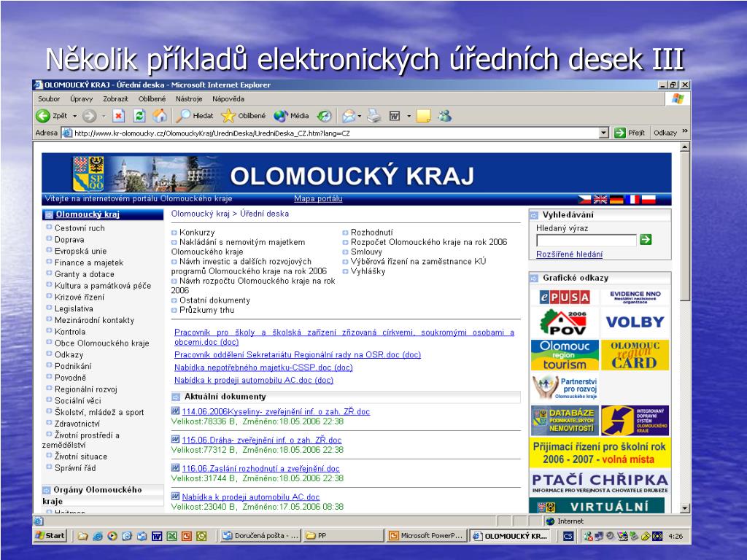Image resolution: width=747 pixels, height=560 pixels.
Task: Open Rozšířené hledání link
Action: point(569,254)
